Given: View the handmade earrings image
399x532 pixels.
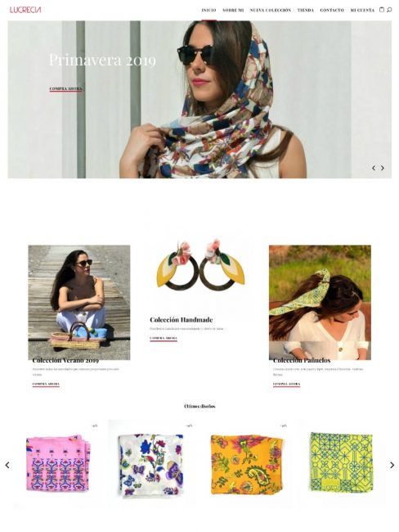Looking at the screenshot, I should pyautogui.click(x=200, y=265).
